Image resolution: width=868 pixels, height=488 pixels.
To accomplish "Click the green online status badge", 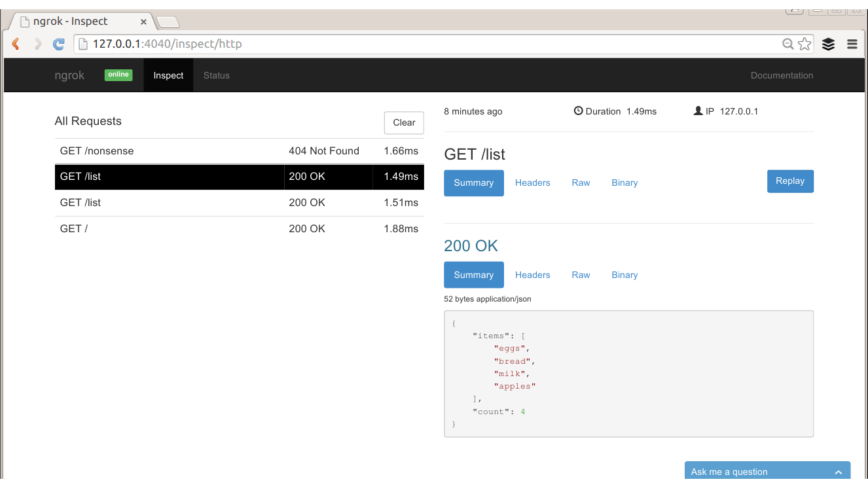I will [118, 75].
